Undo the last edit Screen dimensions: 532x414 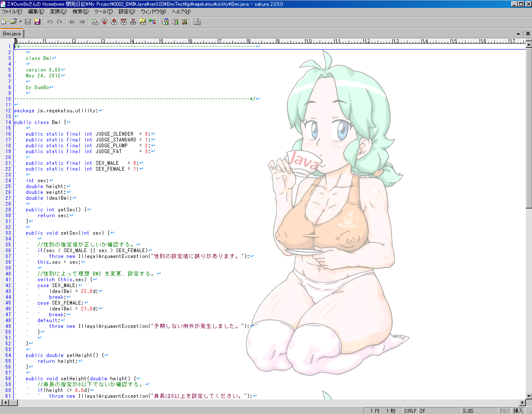tap(50, 22)
